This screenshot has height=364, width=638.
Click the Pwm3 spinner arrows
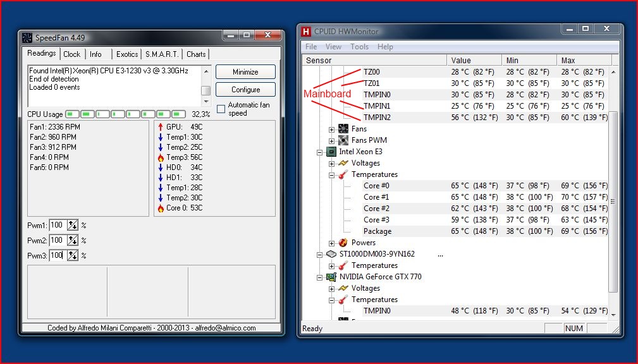73,255
